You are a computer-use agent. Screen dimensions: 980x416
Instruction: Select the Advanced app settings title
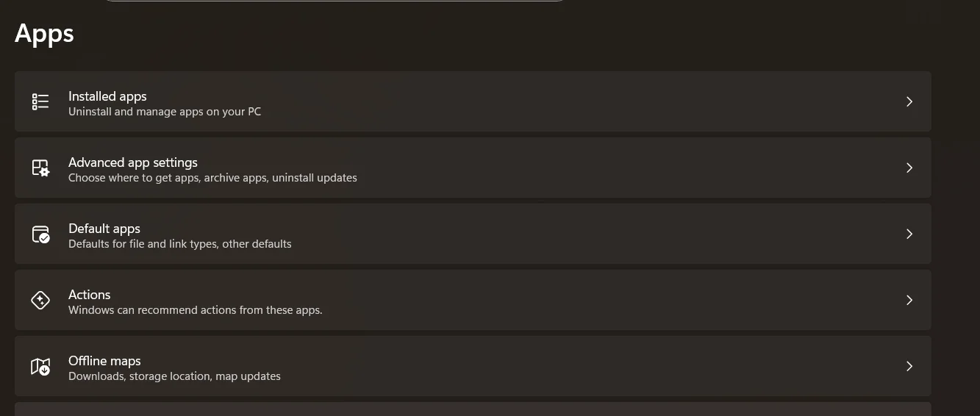(x=133, y=162)
